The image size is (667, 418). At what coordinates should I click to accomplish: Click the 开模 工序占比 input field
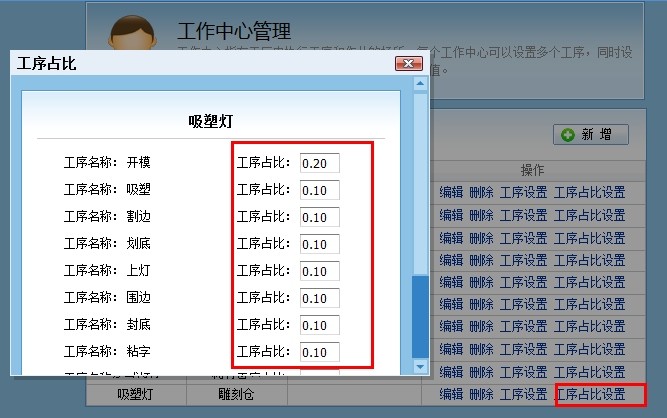[319, 163]
